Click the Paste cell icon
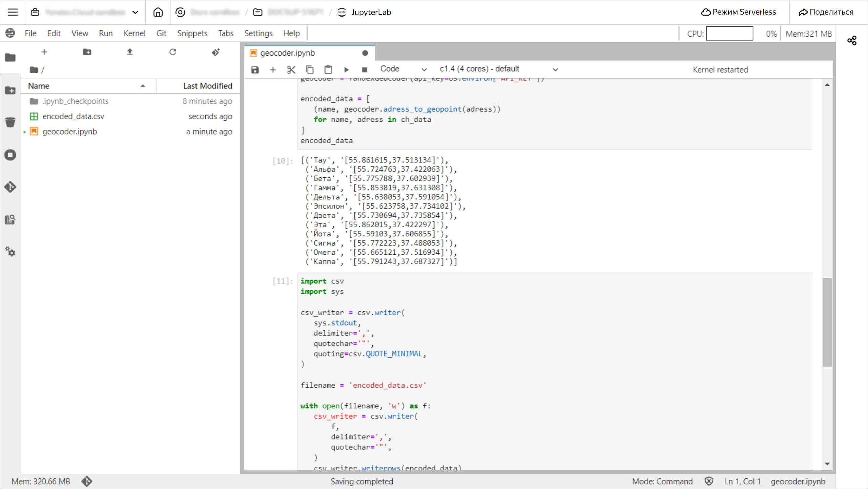 (x=328, y=69)
